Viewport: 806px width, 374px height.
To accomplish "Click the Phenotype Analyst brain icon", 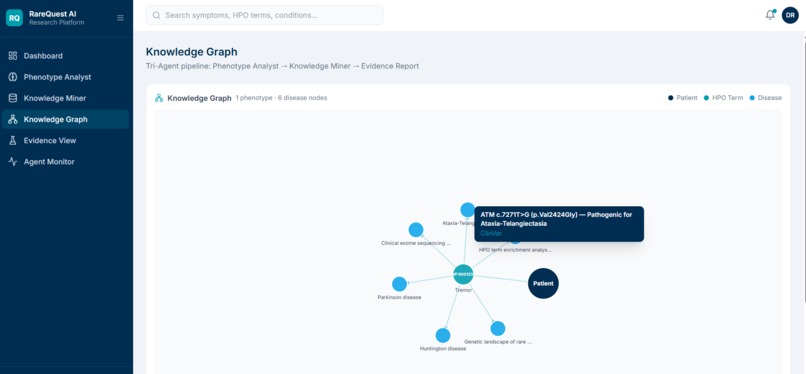I will click(x=13, y=77).
